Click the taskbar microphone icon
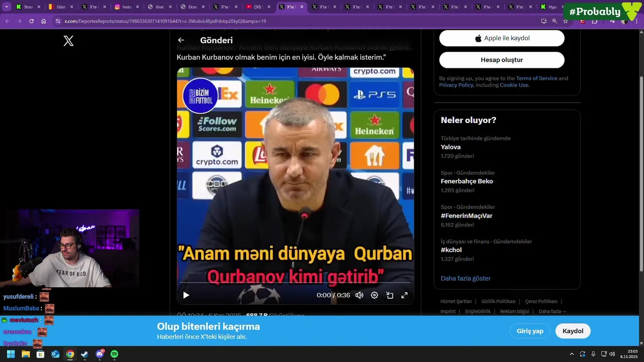 coord(593,354)
